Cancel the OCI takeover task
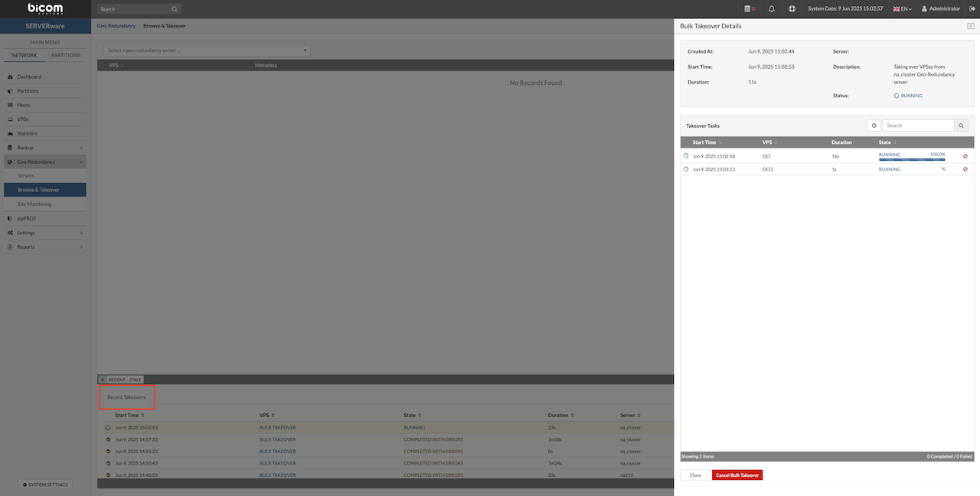Image resolution: width=980 pixels, height=496 pixels. tap(965, 155)
